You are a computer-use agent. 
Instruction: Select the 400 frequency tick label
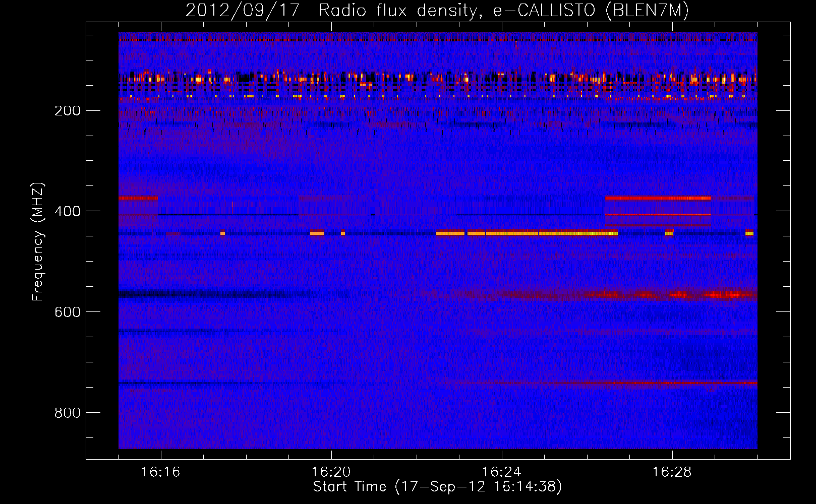point(67,211)
